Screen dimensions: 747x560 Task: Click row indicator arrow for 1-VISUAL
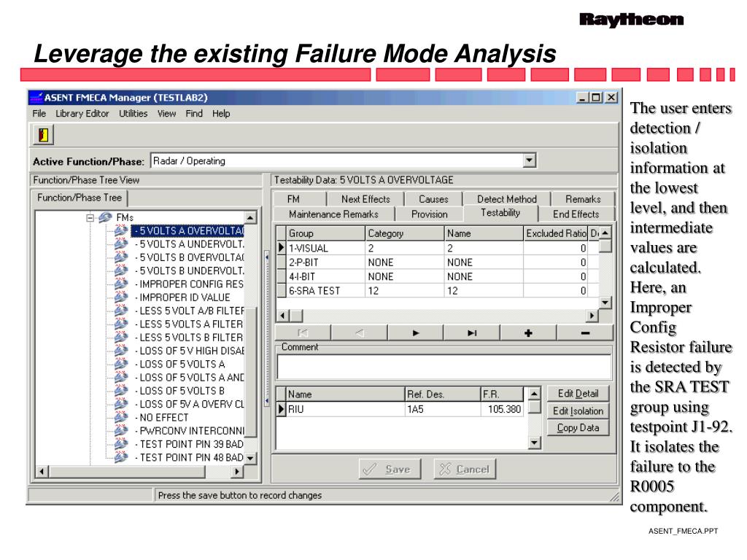click(x=281, y=248)
